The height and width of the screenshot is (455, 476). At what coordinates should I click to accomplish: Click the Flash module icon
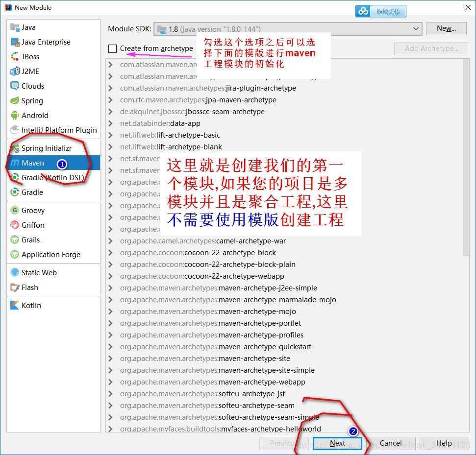click(15, 287)
